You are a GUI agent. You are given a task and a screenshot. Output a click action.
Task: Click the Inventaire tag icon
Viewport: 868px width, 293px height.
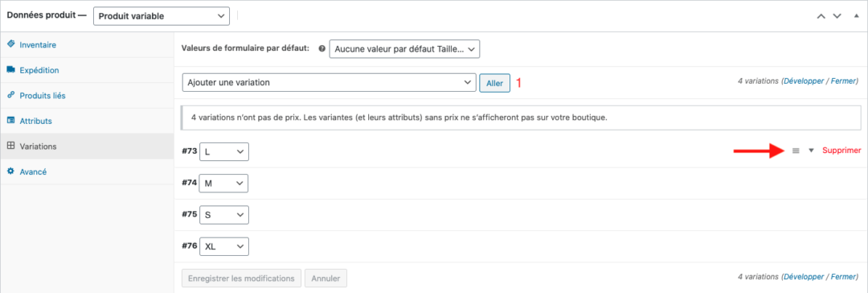pos(10,44)
